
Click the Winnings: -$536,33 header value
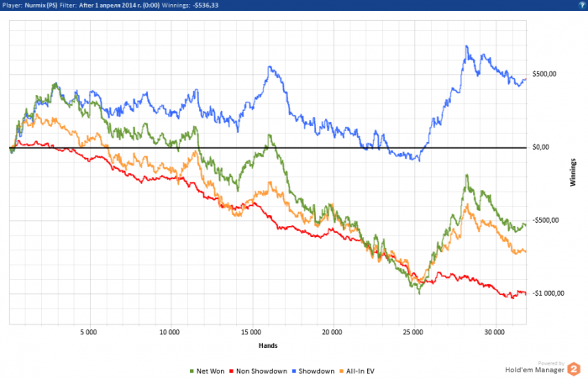[190, 5]
